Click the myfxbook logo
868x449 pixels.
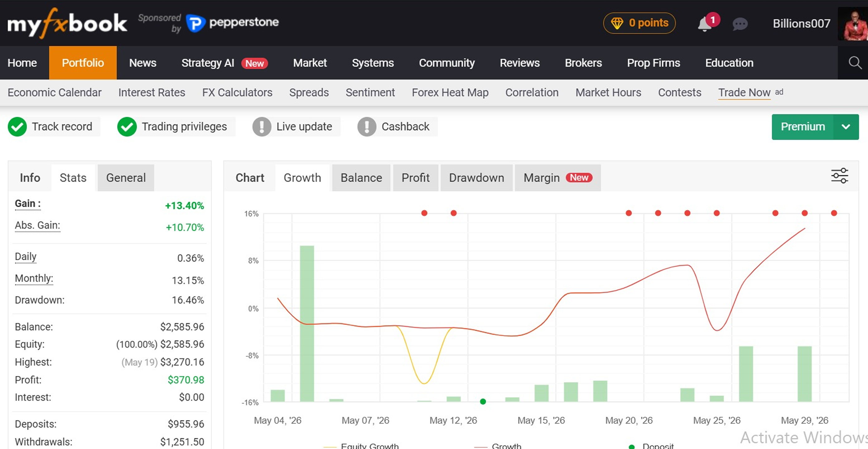click(x=67, y=23)
